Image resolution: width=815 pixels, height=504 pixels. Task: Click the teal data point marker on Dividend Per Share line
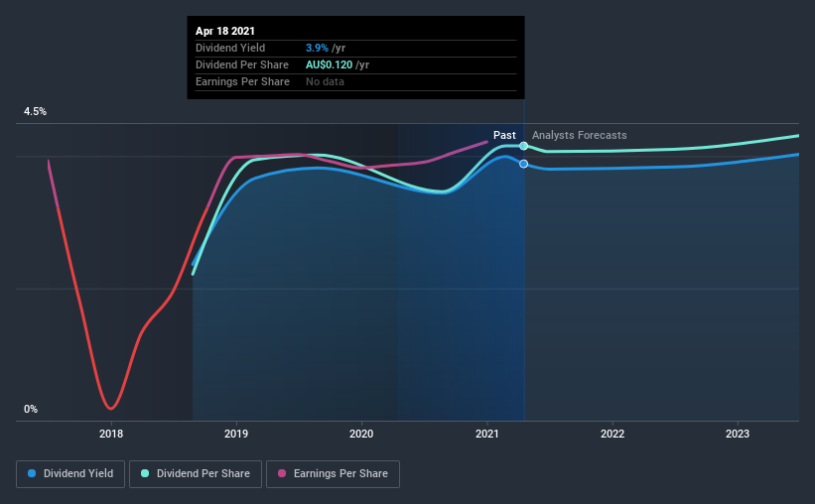click(x=524, y=146)
